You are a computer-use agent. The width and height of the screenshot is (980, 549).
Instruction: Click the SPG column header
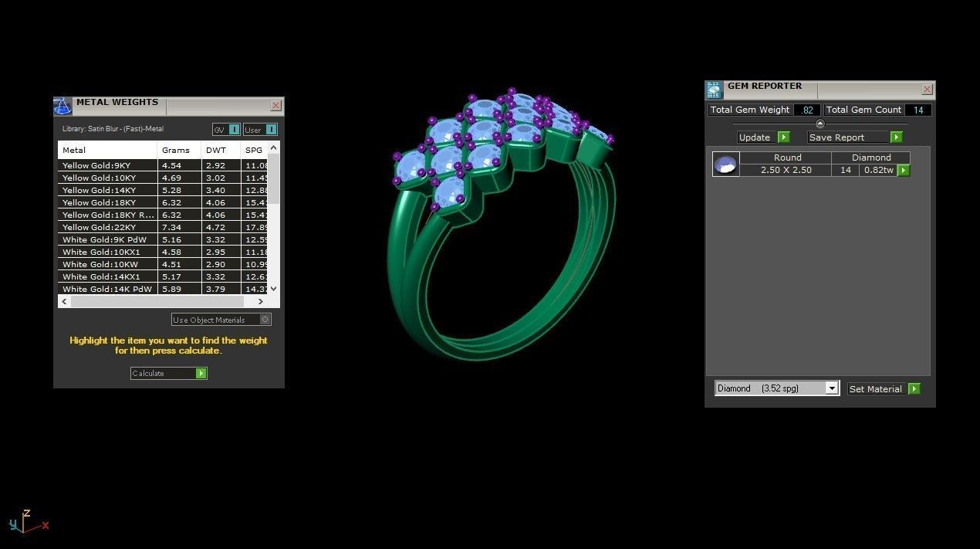(x=254, y=150)
